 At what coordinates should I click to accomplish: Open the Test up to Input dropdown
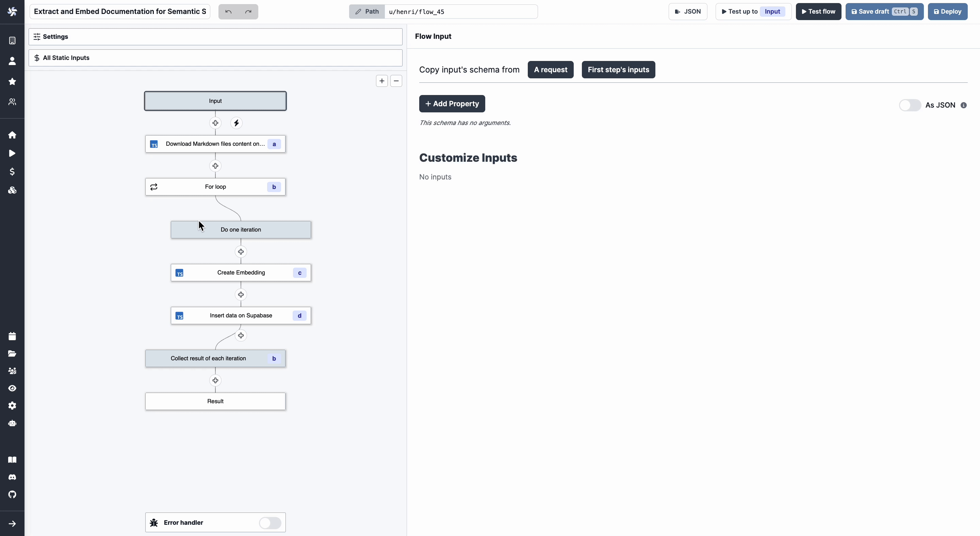[x=772, y=11]
